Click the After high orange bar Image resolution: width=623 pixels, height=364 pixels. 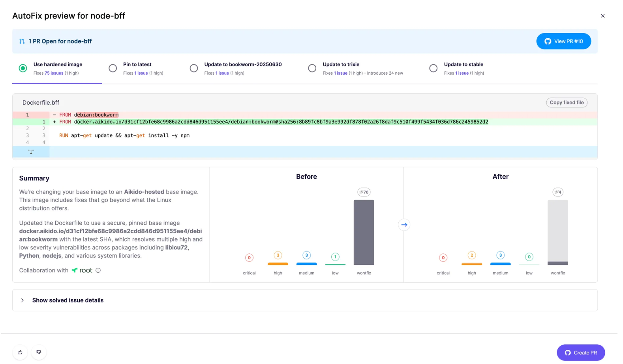click(x=472, y=264)
